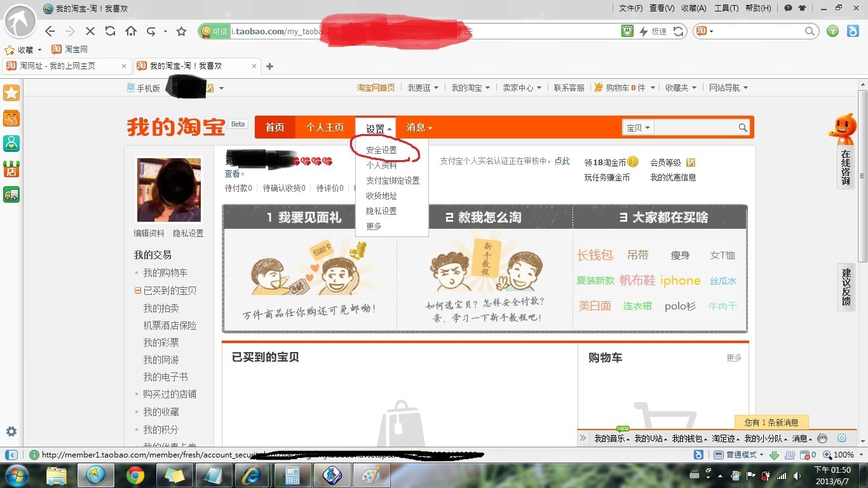Open the 店 shop sidebar icon
868x488 pixels.
(11, 169)
